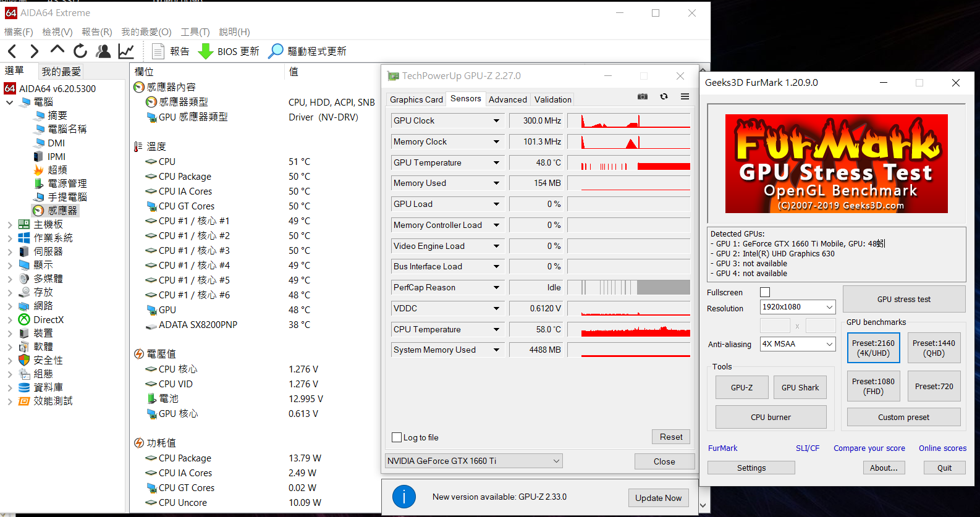
Task: Click Update Now for GPU-Z
Action: [x=658, y=498]
